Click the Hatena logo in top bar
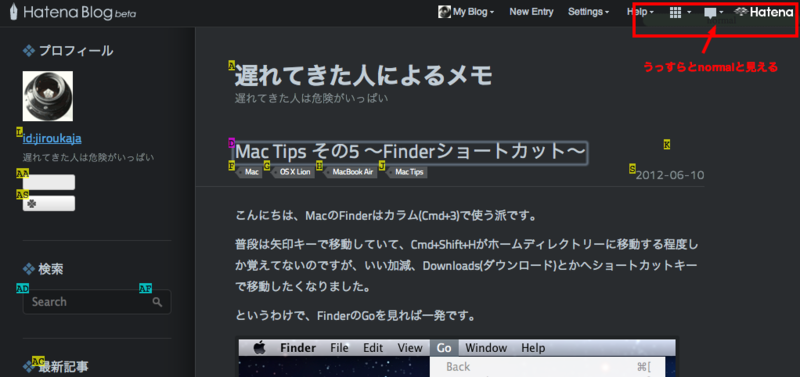Viewport: 800px width, 377px height. [x=764, y=12]
